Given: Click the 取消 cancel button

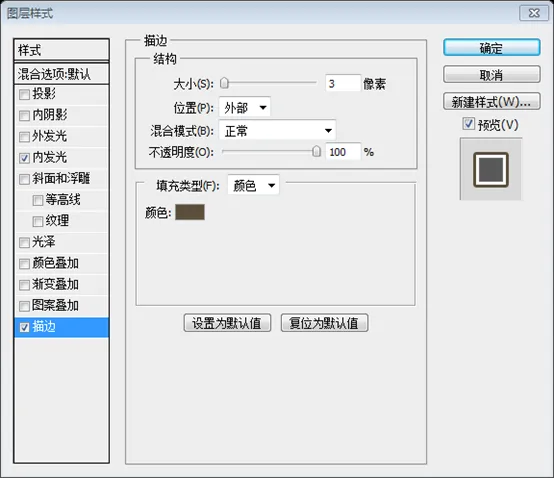Looking at the screenshot, I should [491, 75].
